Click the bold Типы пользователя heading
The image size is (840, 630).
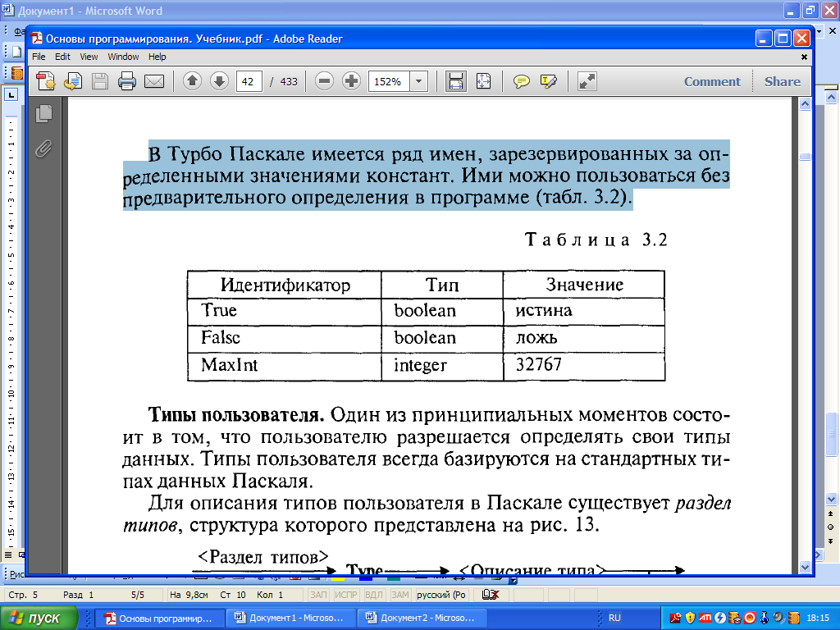coord(236,414)
